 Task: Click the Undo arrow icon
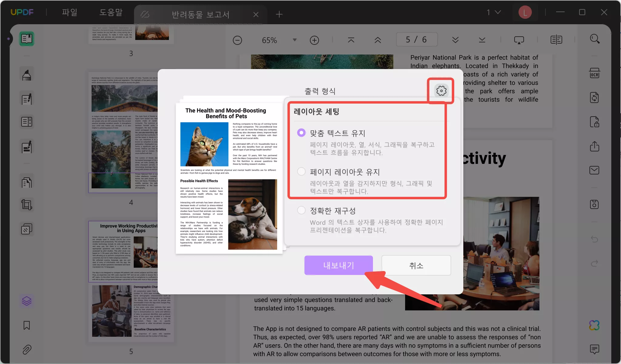tap(594, 239)
